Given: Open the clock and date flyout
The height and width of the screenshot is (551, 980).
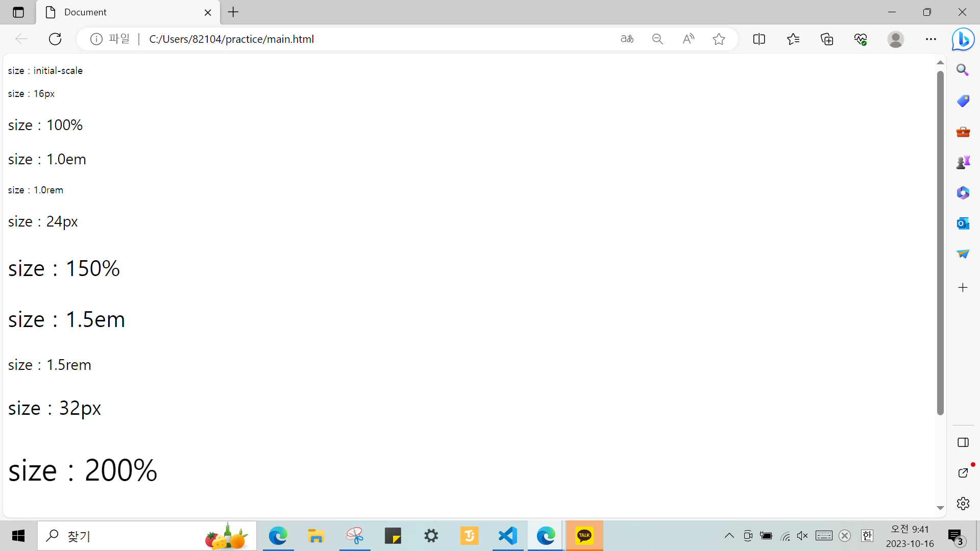Looking at the screenshot, I should (910, 536).
